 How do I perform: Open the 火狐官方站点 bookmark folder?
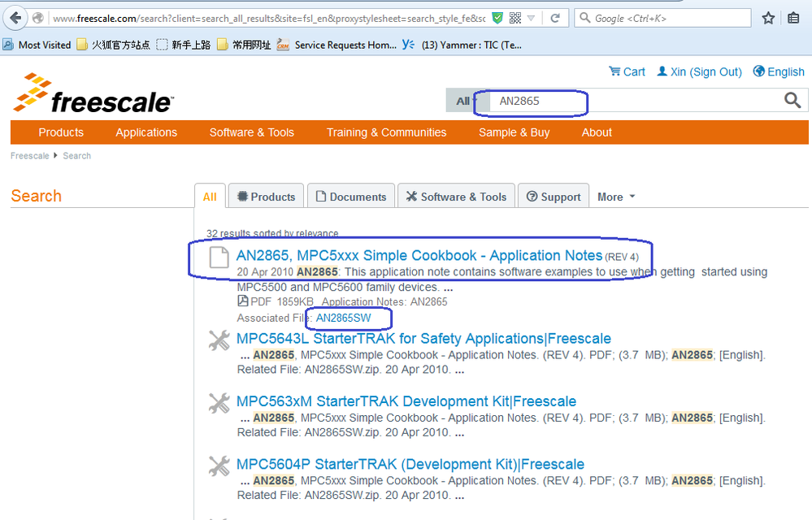click(x=114, y=45)
